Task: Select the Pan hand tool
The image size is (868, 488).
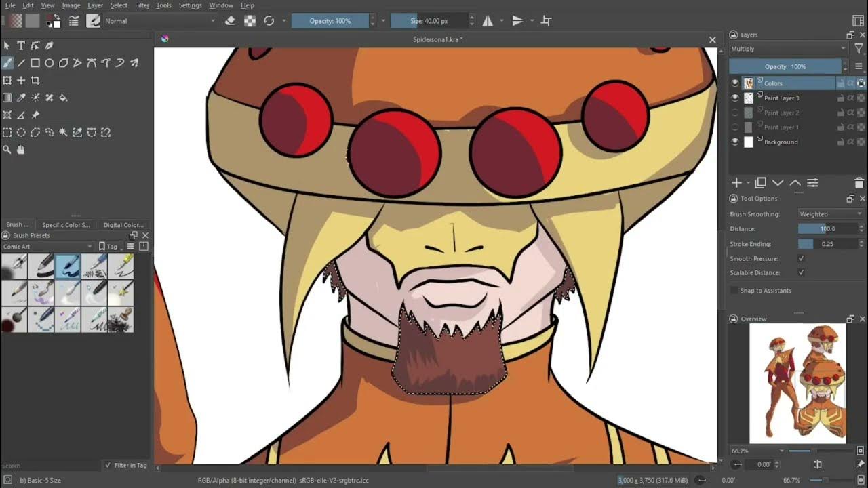Action: (21, 150)
